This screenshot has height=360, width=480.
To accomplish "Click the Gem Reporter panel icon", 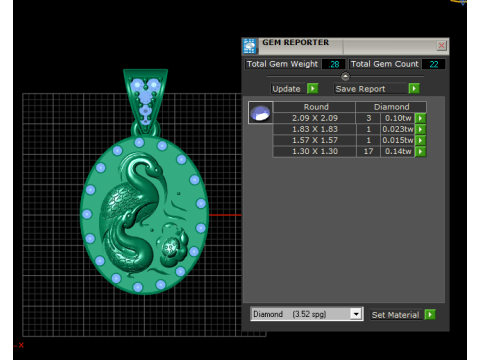I will [x=250, y=46].
